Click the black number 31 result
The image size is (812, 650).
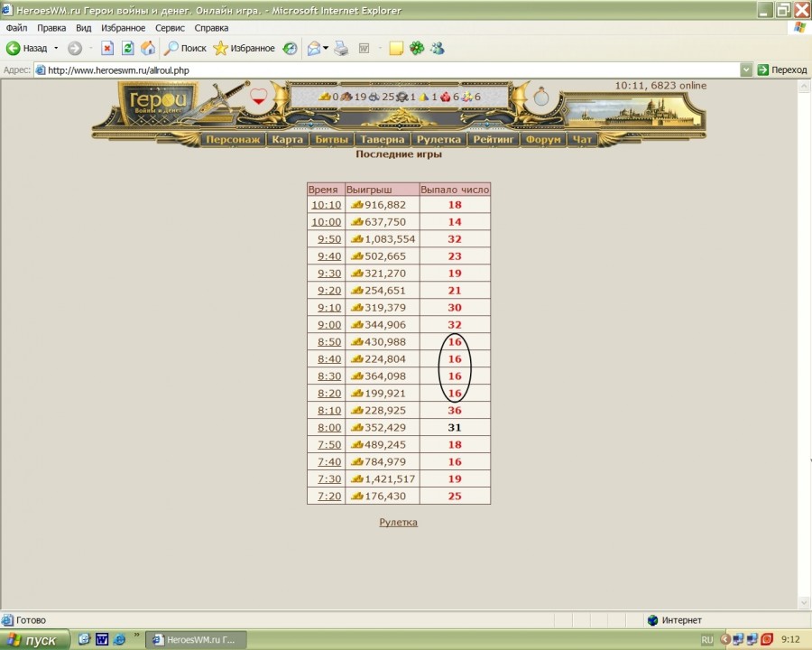point(455,427)
